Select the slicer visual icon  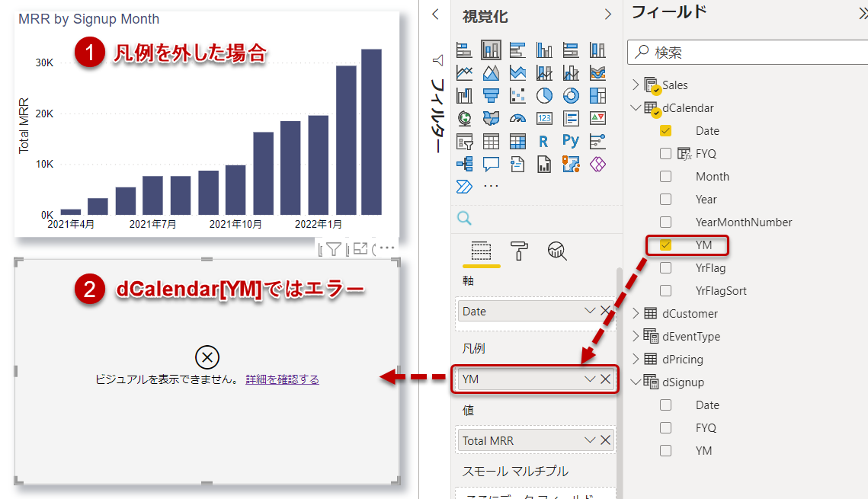[464, 139]
